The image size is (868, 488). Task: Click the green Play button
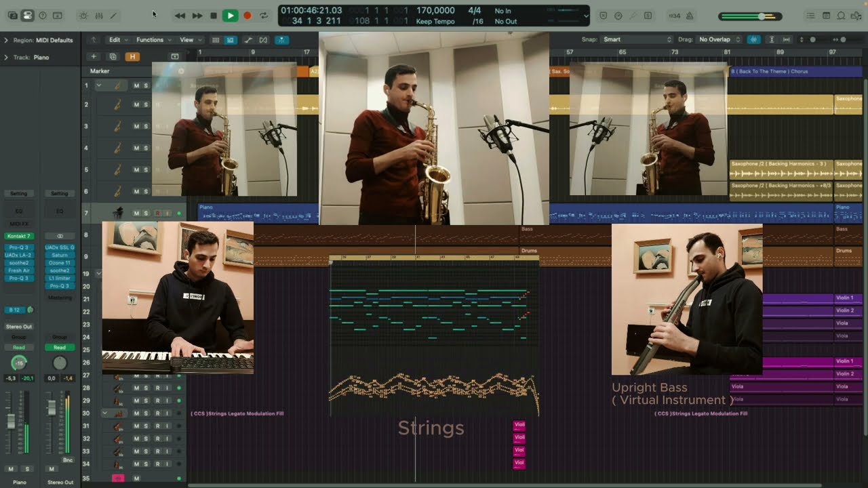(231, 16)
